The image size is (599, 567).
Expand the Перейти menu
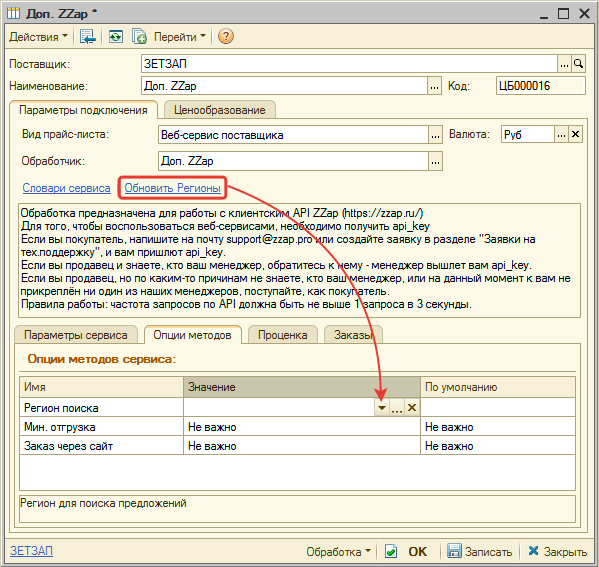click(180, 37)
